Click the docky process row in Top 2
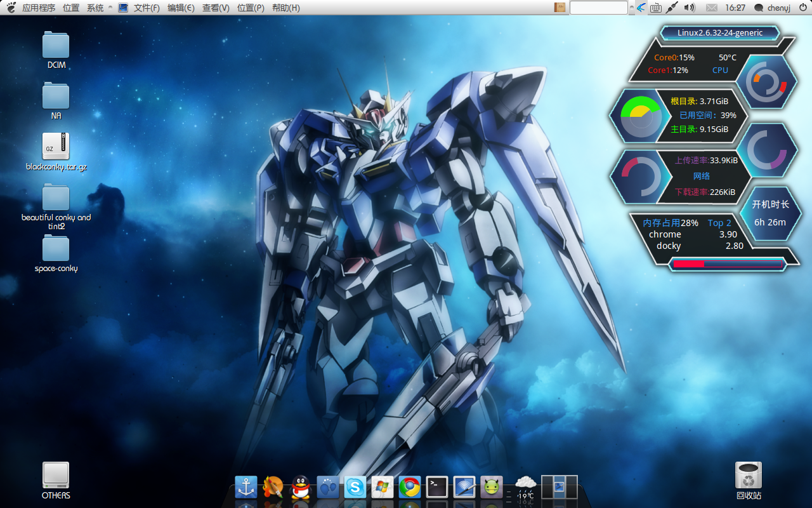Image resolution: width=812 pixels, height=508 pixels. [700, 246]
